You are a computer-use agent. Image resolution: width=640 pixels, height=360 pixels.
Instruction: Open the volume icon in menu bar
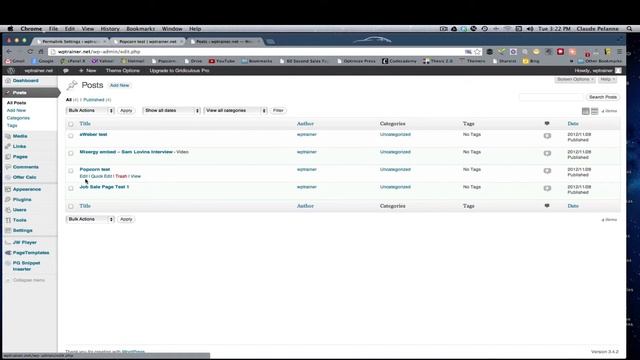(x=530, y=29)
